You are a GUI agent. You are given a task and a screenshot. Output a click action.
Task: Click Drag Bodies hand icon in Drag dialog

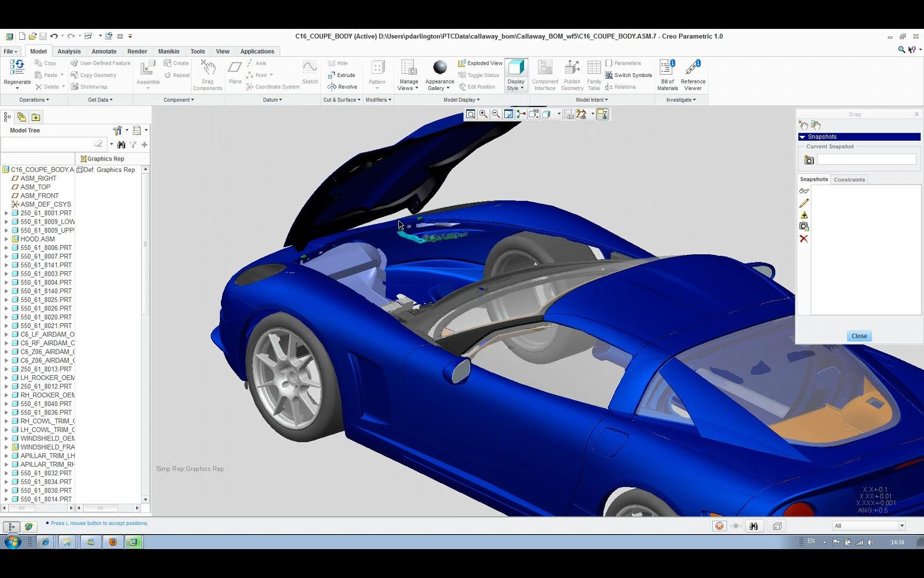tap(815, 125)
